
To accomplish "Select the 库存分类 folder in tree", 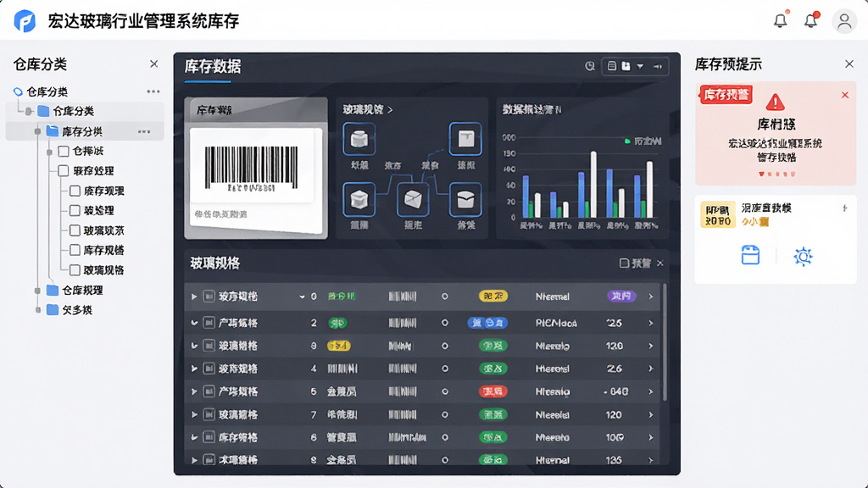I will coord(82,131).
